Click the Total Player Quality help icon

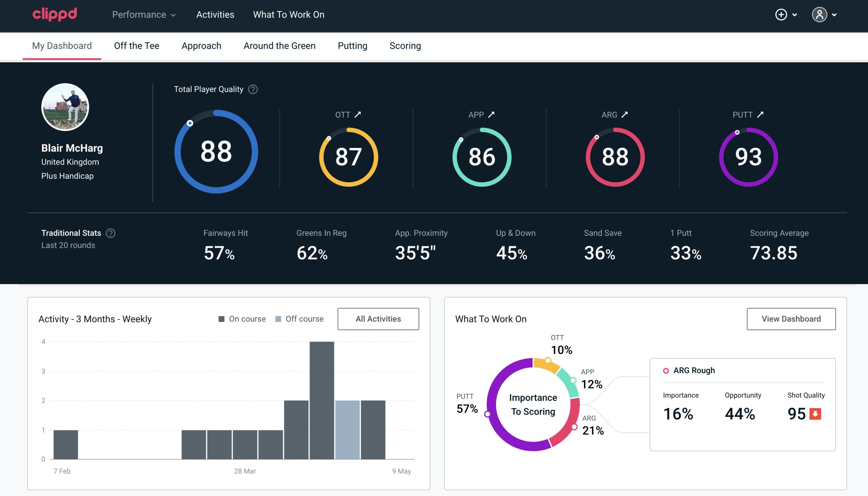coord(251,89)
